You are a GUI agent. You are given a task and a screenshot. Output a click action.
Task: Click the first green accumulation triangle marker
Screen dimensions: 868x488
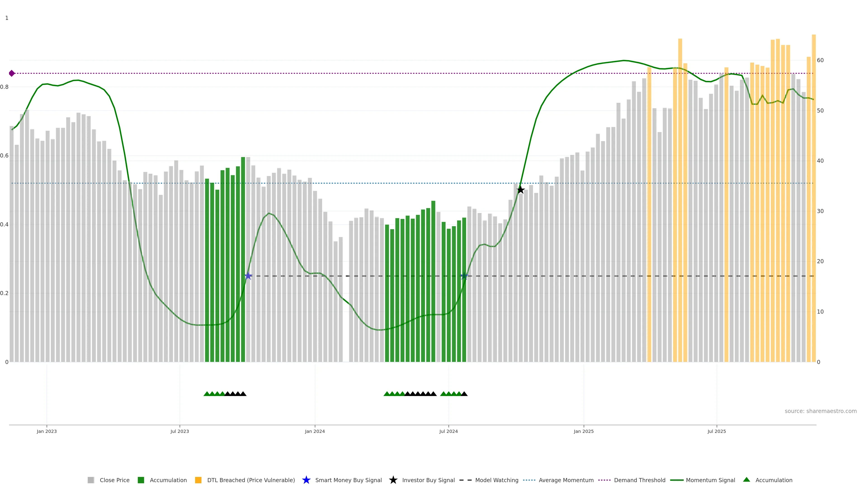click(x=207, y=394)
